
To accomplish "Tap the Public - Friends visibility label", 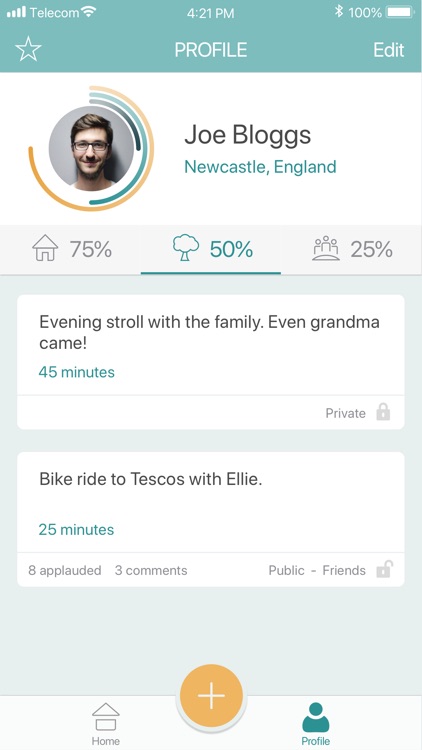I will (x=317, y=570).
